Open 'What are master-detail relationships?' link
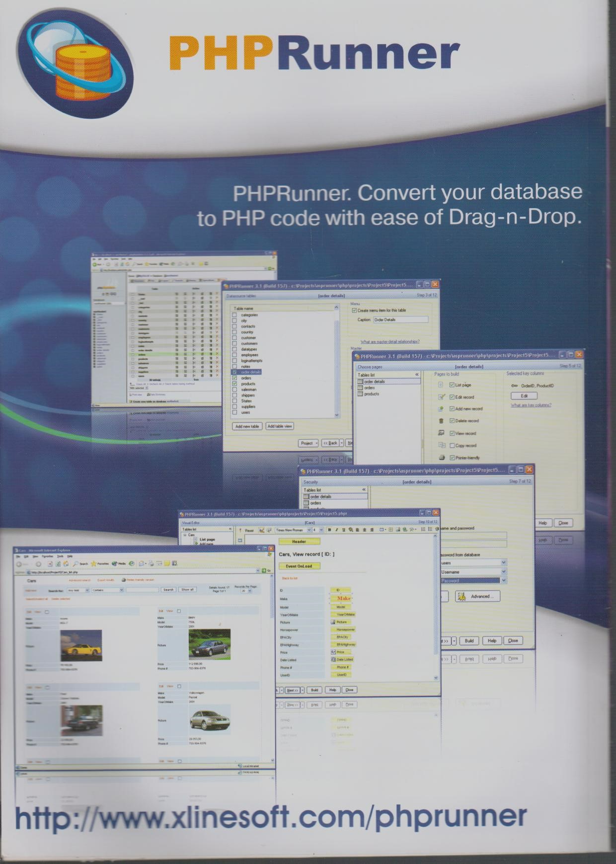 pyautogui.click(x=390, y=341)
